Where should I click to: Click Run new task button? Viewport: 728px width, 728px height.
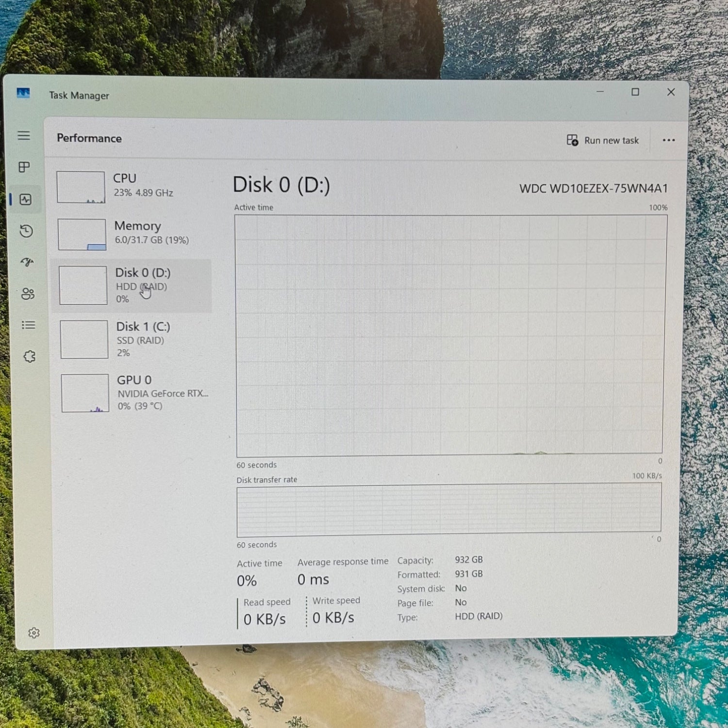click(603, 140)
